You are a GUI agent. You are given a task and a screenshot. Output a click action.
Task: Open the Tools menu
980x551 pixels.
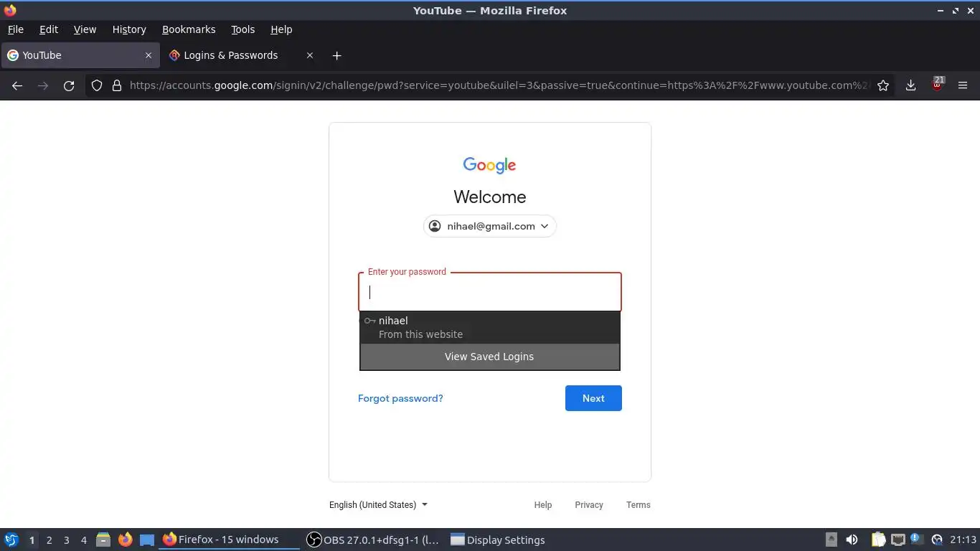click(243, 29)
